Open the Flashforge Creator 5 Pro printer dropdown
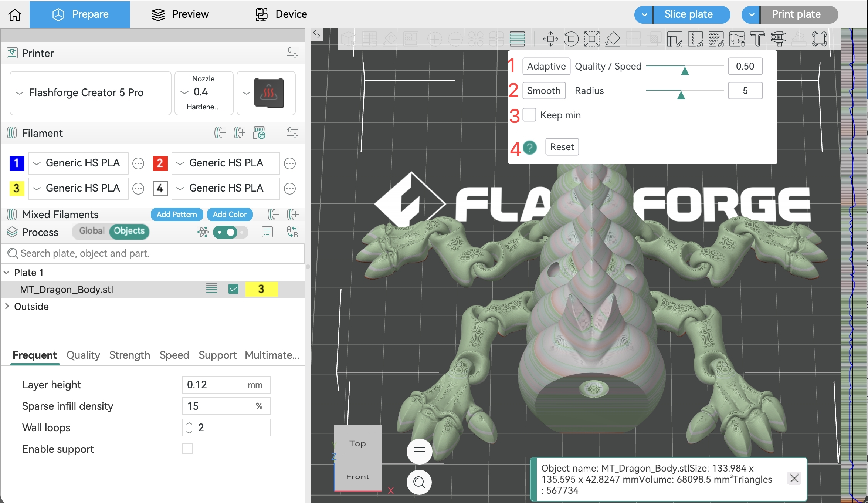868x503 pixels. [x=91, y=93]
